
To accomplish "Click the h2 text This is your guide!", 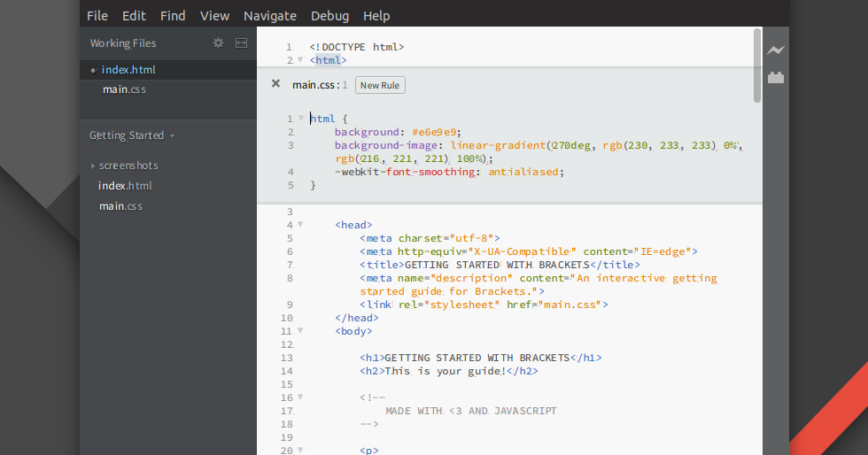I will point(445,372).
